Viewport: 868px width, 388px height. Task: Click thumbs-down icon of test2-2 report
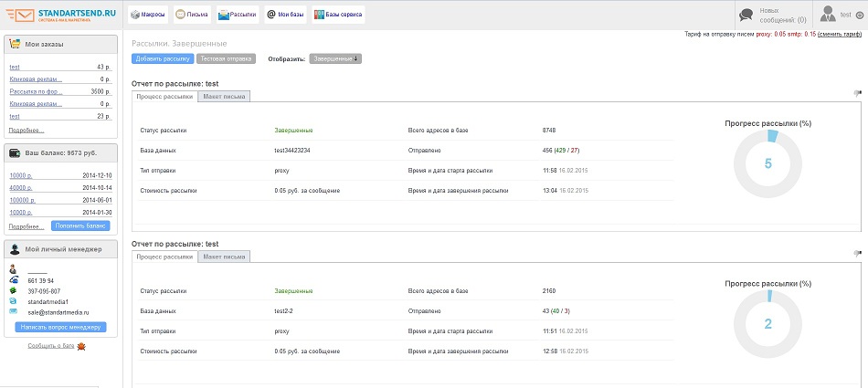tap(857, 254)
